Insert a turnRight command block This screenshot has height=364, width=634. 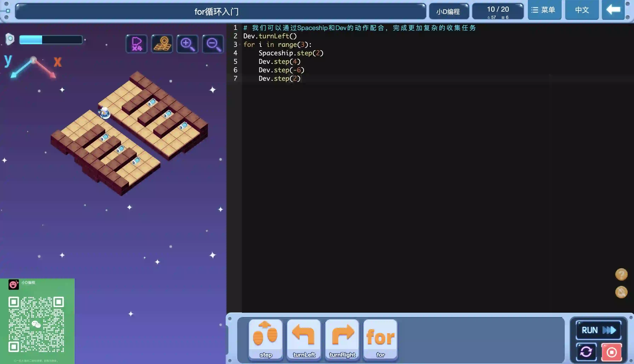(342, 339)
